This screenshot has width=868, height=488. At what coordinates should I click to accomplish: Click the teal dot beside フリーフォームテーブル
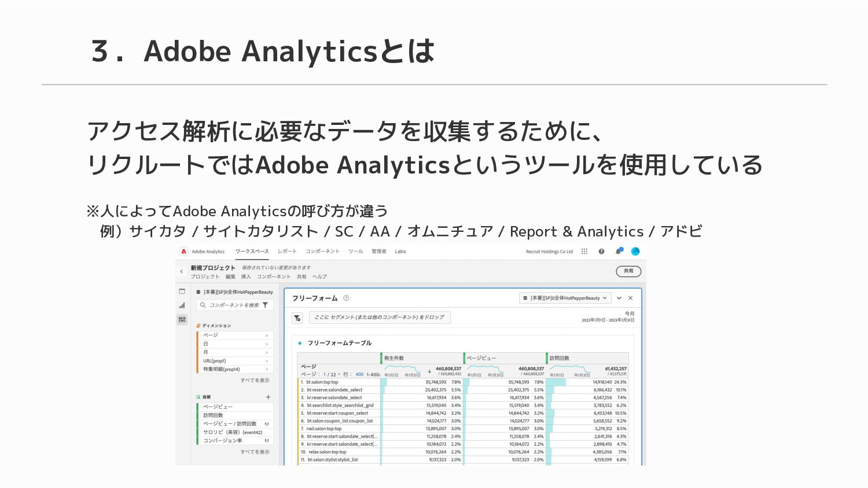(300, 343)
